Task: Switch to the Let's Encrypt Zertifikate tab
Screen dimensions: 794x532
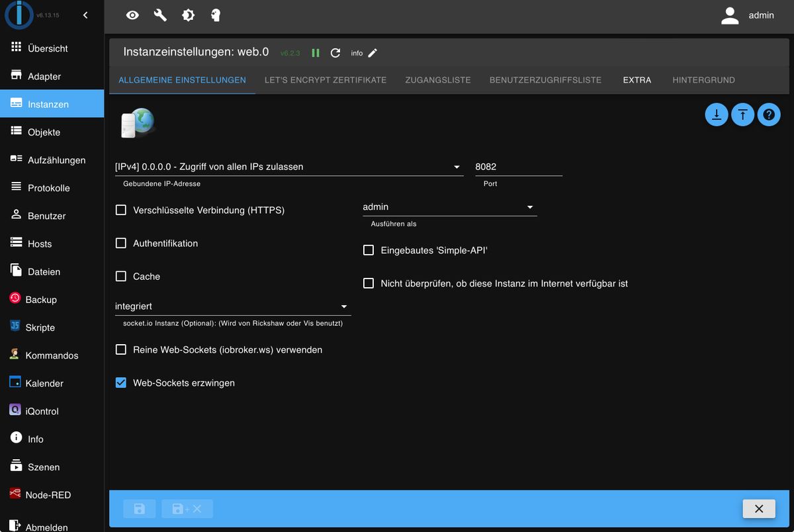Action: (x=325, y=80)
